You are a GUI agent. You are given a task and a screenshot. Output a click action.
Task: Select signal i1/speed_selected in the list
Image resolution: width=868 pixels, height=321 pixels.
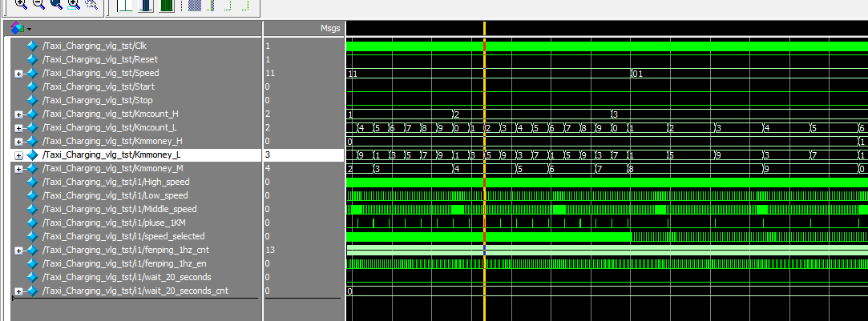point(123,236)
